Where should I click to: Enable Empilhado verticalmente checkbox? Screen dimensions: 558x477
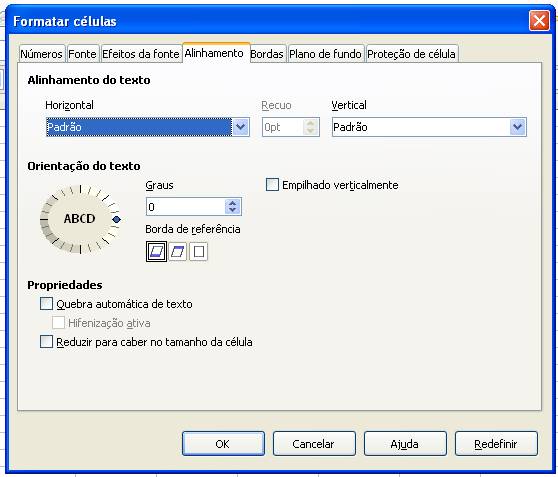pos(273,185)
